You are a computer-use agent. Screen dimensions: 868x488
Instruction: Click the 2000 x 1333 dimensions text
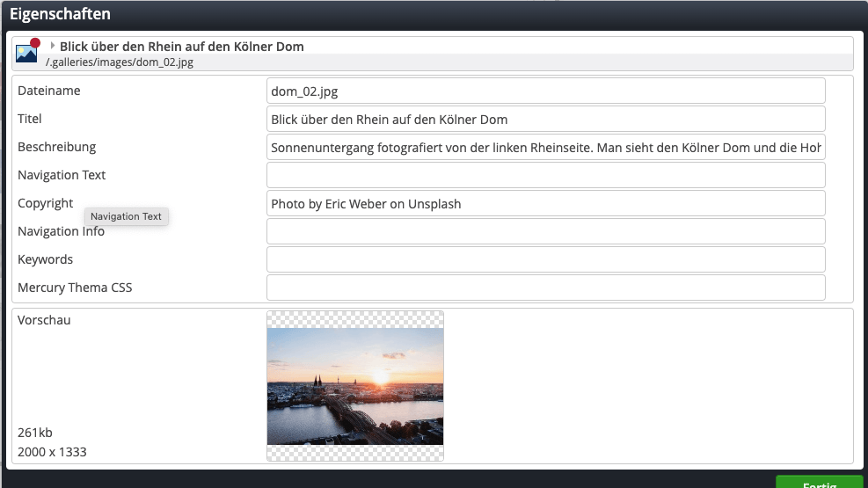(52, 452)
